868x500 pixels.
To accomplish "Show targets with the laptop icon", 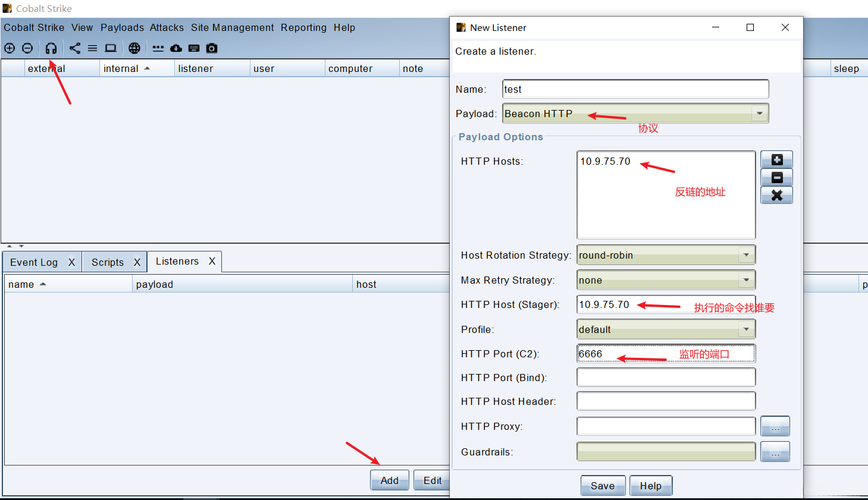I will (x=111, y=48).
